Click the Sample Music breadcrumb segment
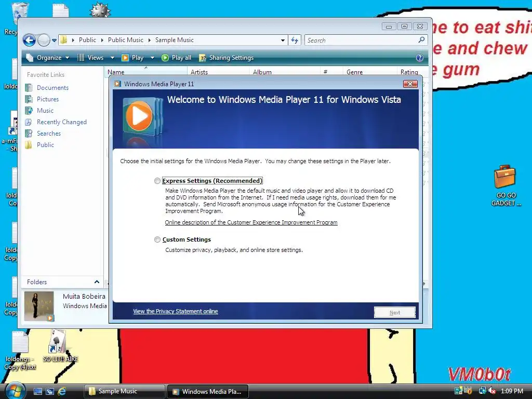Image resolution: width=532 pixels, height=399 pixels. tap(175, 40)
